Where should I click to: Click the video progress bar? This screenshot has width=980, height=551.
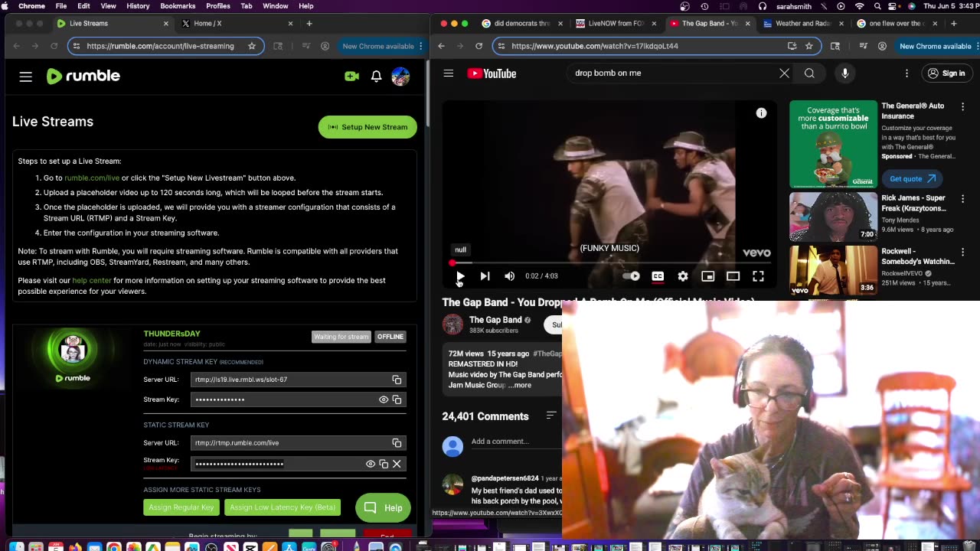(x=609, y=262)
